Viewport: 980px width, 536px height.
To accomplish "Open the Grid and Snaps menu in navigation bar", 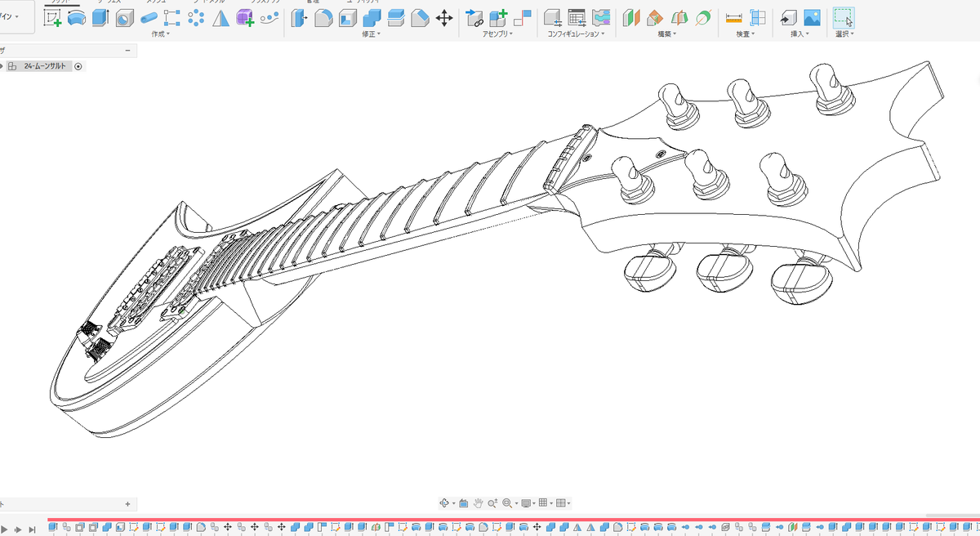I will pos(545,503).
